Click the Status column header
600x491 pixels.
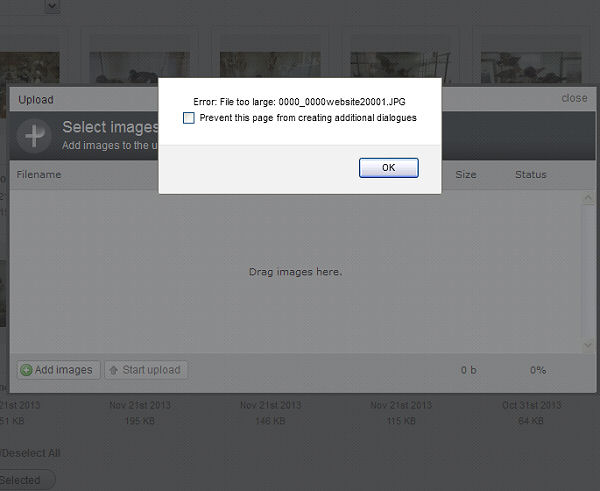[531, 175]
